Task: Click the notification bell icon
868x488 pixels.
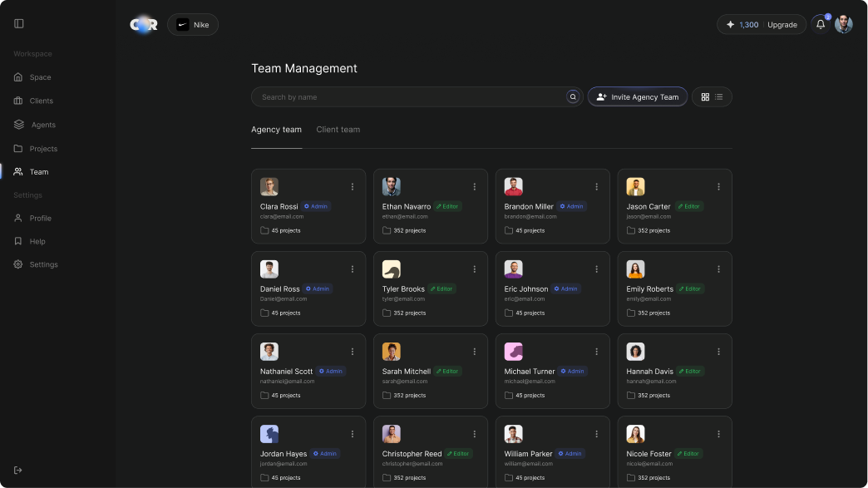Action: pyautogui.click(x=821, y=25)
